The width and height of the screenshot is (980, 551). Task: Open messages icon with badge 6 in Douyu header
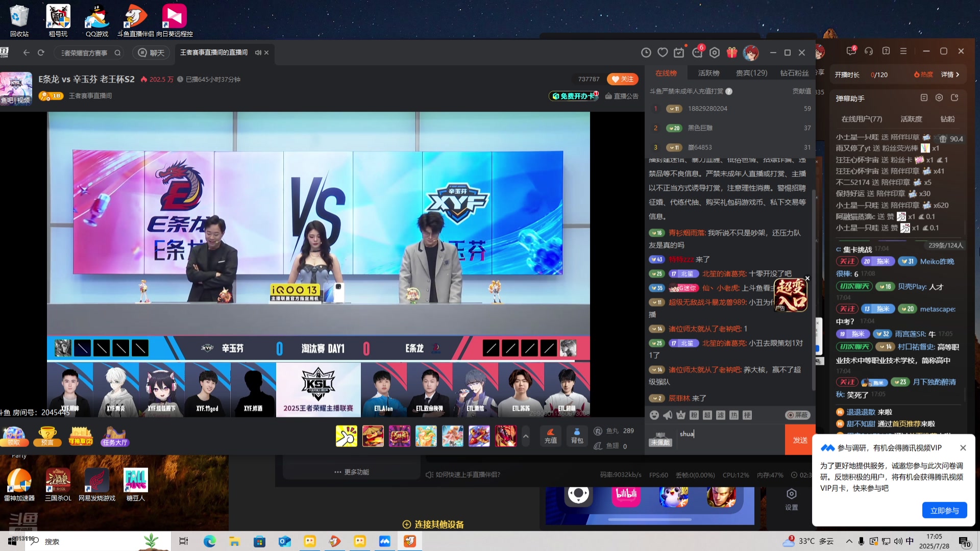point(697,53)
